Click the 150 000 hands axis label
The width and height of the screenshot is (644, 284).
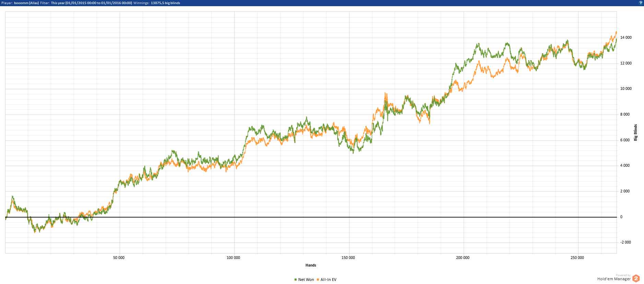tap(348, 258)
